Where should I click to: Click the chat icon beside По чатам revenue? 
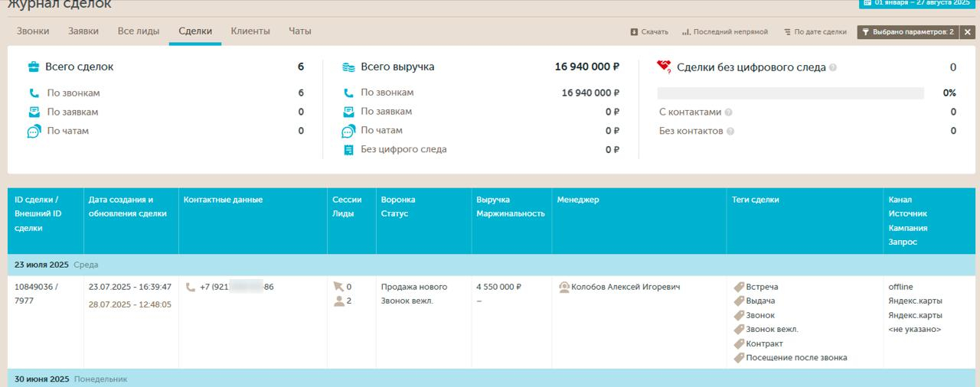pyautogui.click(x=348, y=131)
